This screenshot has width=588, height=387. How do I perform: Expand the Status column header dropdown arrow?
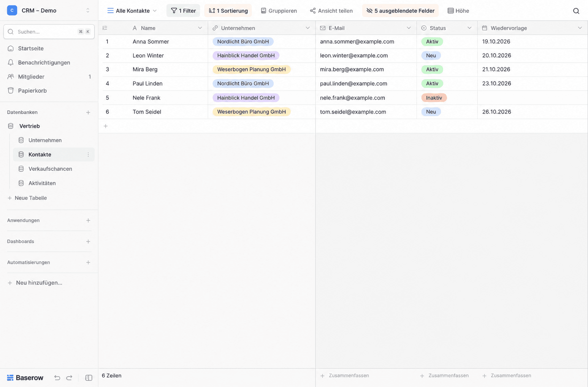[x=469, y=28]
